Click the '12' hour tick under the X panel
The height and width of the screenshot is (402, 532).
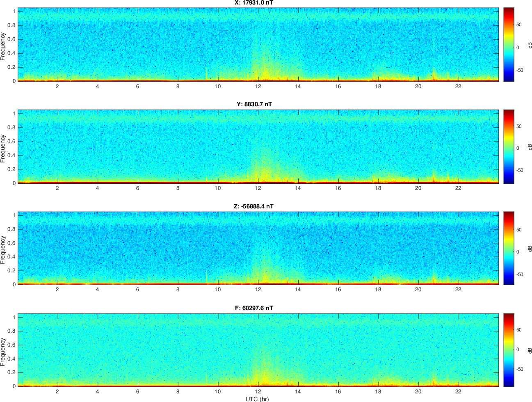tap(258, 86)
